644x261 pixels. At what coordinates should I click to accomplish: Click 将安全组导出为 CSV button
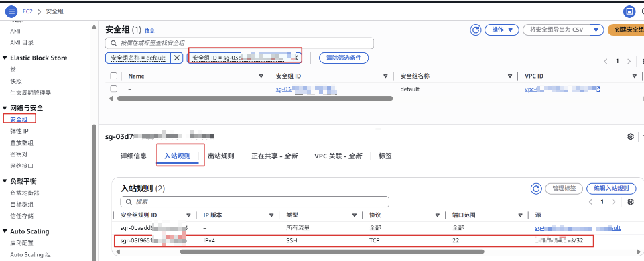coord(556,30)
